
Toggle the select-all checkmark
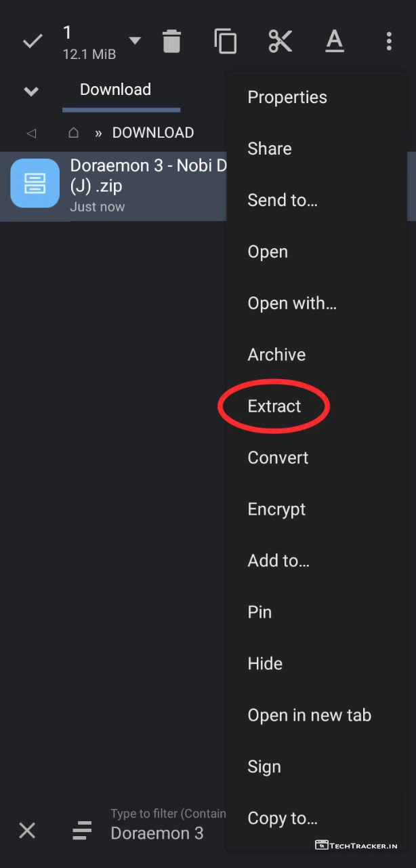point(33,41)
